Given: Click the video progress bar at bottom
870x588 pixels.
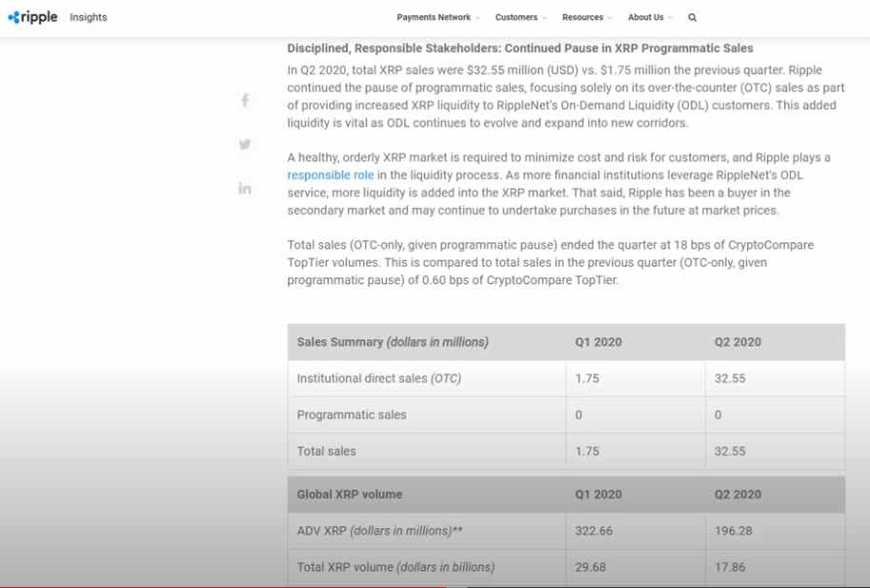Looking at the screenshot, I should [435, 585].
